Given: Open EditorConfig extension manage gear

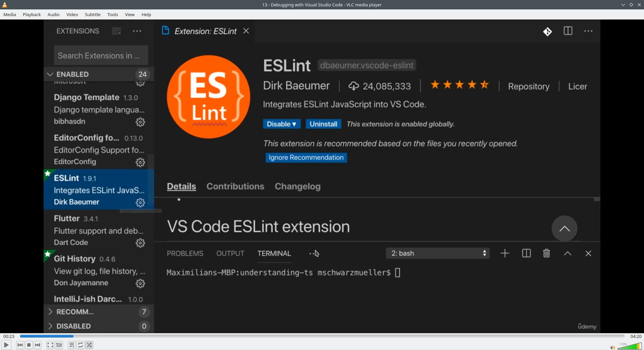Looking at the screenshot, I should (140, 163).
